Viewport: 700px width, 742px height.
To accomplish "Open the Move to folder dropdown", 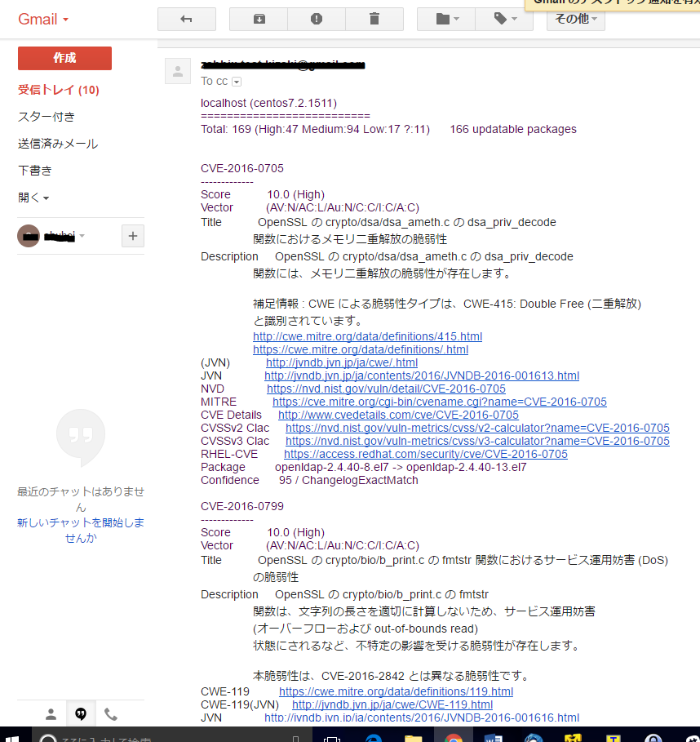I will tap(447, 19).
